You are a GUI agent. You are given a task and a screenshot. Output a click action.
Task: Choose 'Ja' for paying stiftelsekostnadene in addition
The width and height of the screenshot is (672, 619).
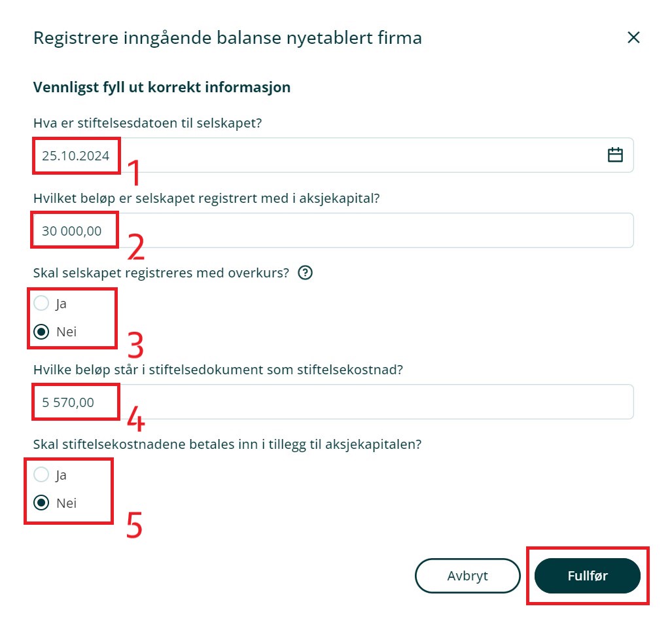coord(41,475)
